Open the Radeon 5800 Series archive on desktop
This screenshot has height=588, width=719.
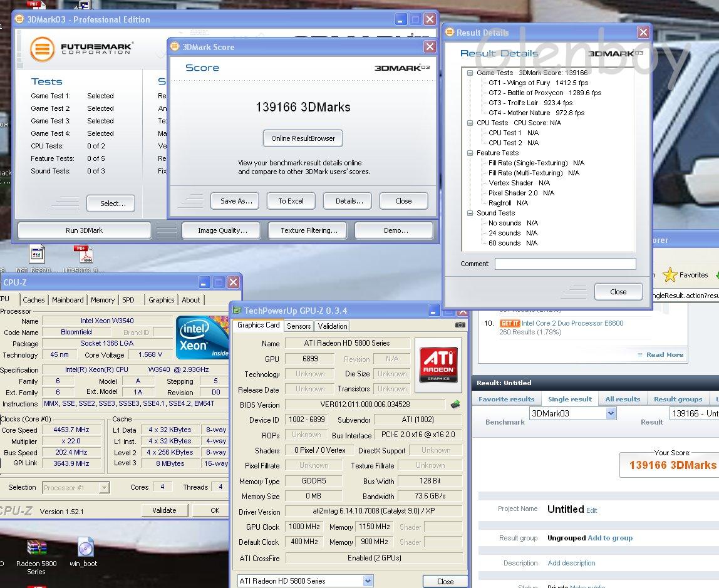coord(36,548)
